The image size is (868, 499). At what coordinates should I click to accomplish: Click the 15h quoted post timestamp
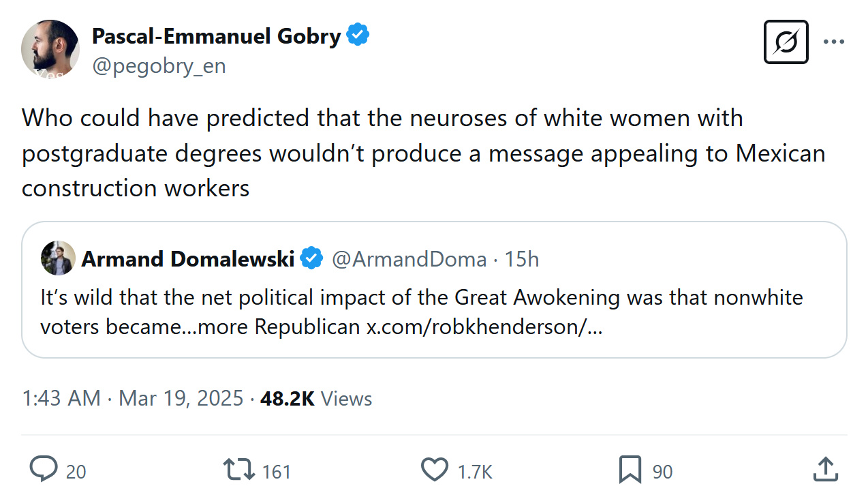click(522, 259)
